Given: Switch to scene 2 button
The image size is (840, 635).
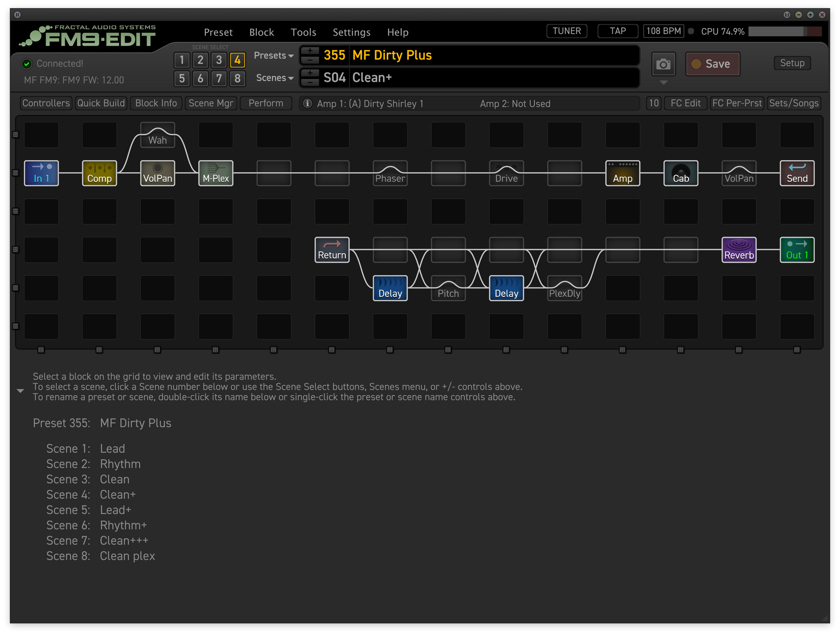Looking at the screenshot, I should coord(200,60).
